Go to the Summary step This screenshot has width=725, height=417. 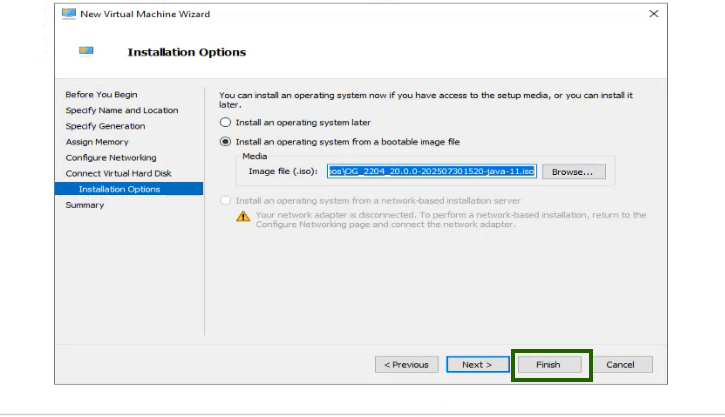coord(85,205)
